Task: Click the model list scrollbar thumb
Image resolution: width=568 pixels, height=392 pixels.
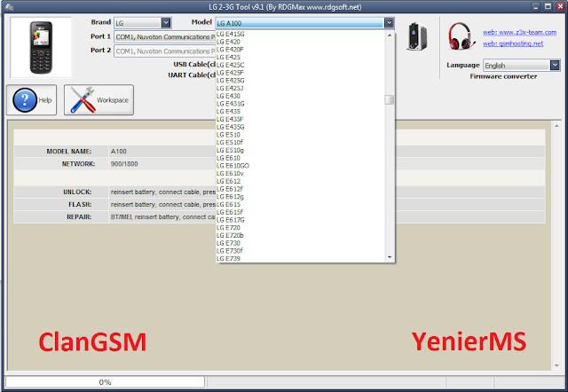Action: (x=390, y=99)
